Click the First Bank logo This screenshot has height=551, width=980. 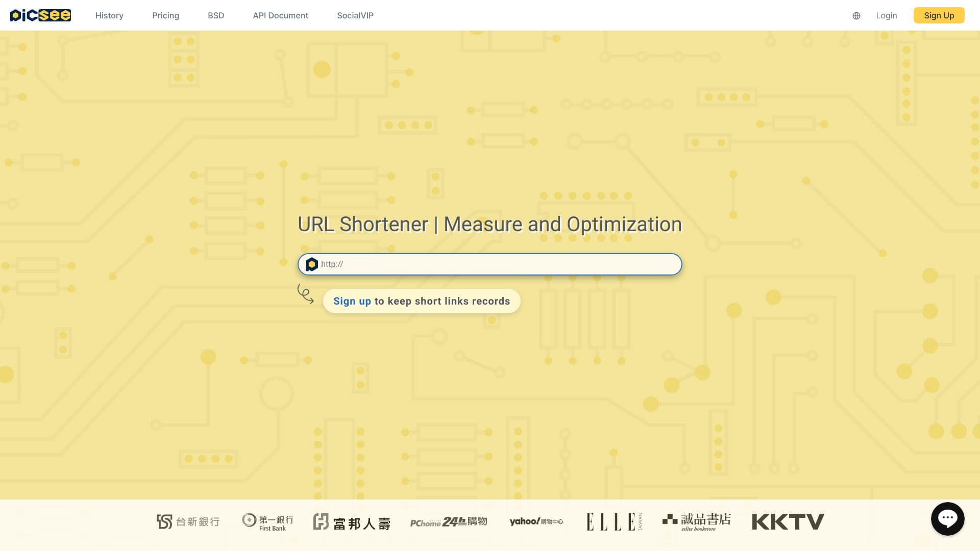click(267, 521)
